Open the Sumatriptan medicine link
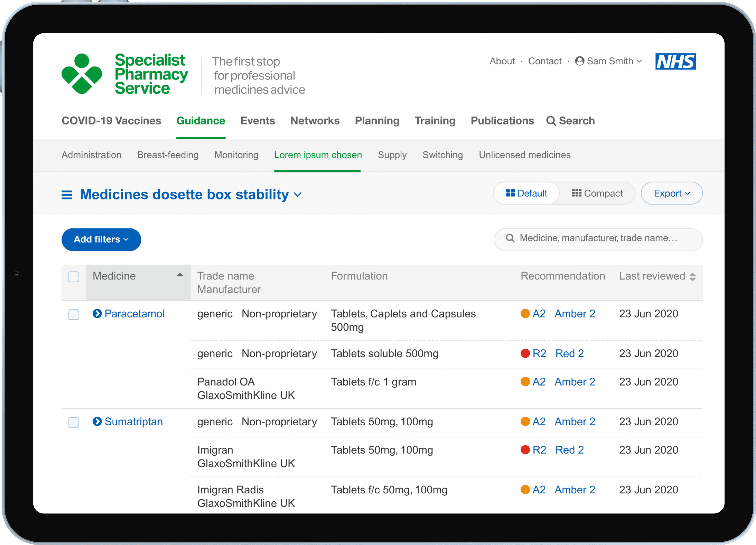 click(x=134, y=421)
